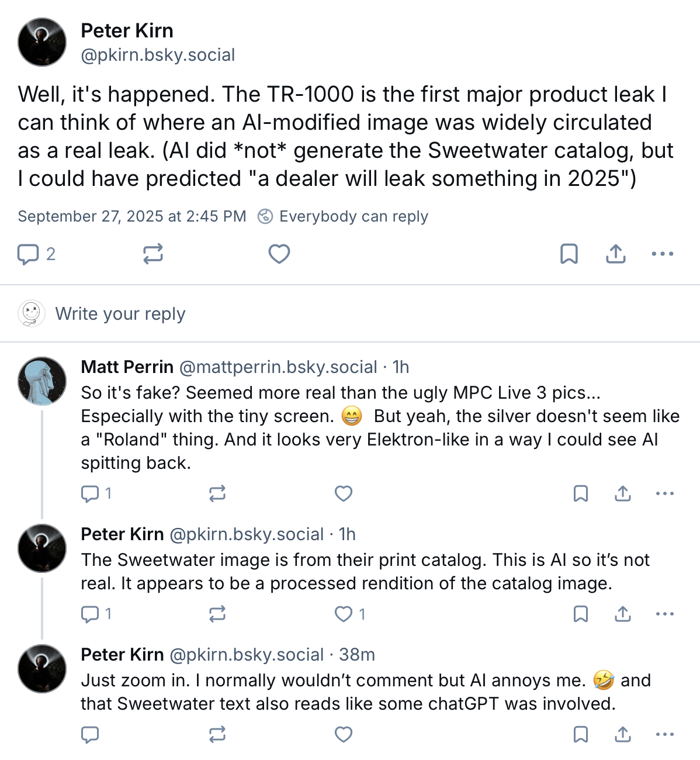Open more options for the main post
Viewport: 700px width, 760px height.
click(x=663, y=254)
